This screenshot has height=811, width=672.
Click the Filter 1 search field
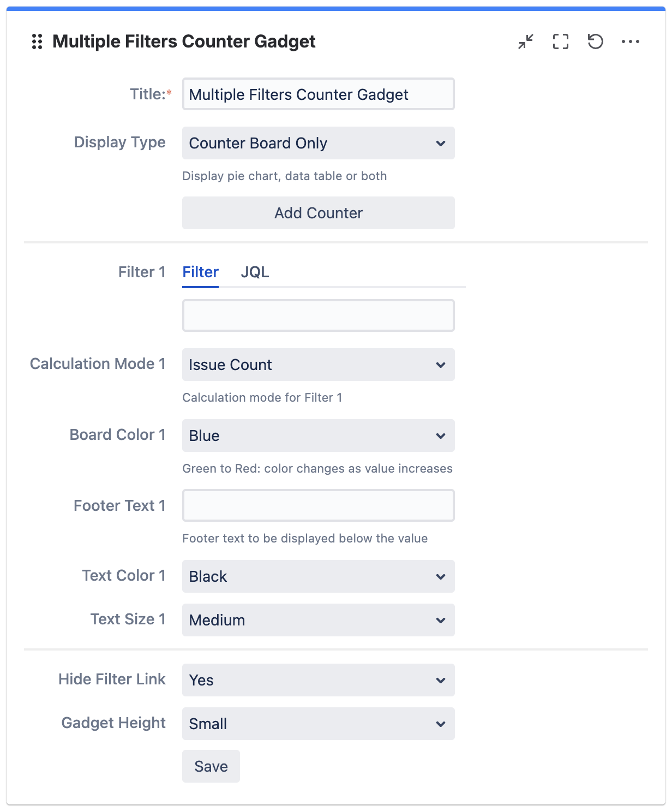click(x=318, y=315)
